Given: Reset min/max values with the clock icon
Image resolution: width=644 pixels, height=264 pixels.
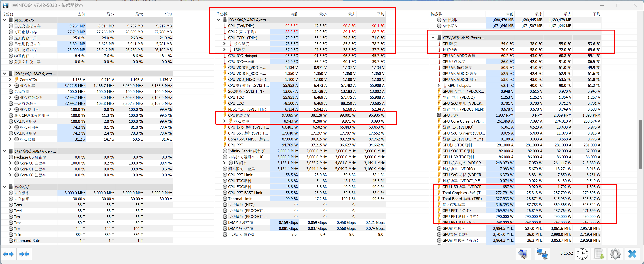Looking at the screenshot, I should tap(582, 254).
